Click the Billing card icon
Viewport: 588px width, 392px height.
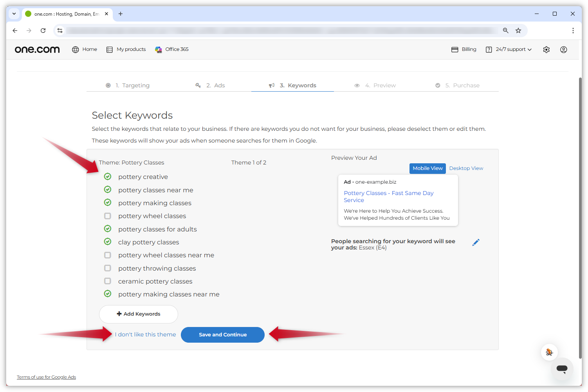[455, 50]
